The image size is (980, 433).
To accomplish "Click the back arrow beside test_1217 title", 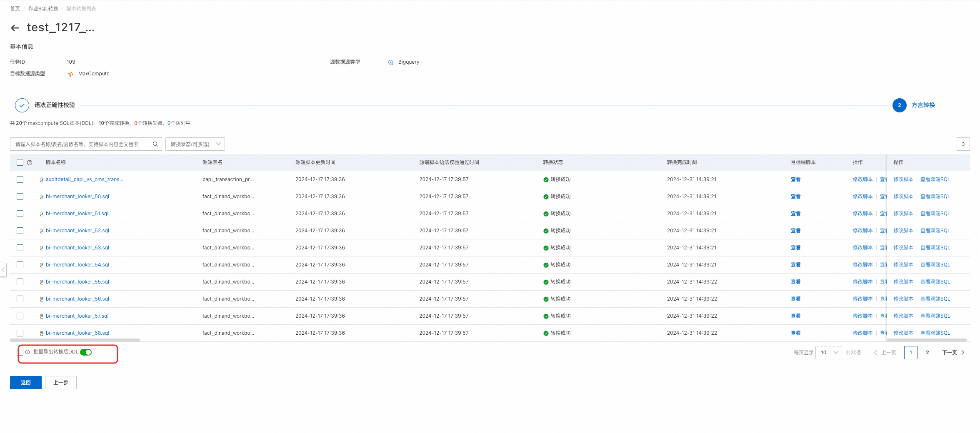I will 15,28.
